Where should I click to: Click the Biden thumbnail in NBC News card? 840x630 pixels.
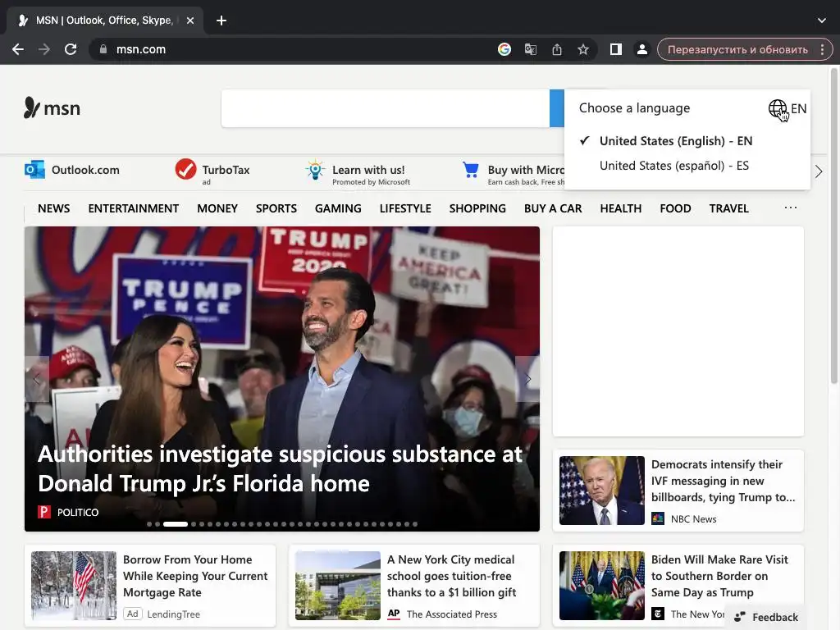pos(601,491)
